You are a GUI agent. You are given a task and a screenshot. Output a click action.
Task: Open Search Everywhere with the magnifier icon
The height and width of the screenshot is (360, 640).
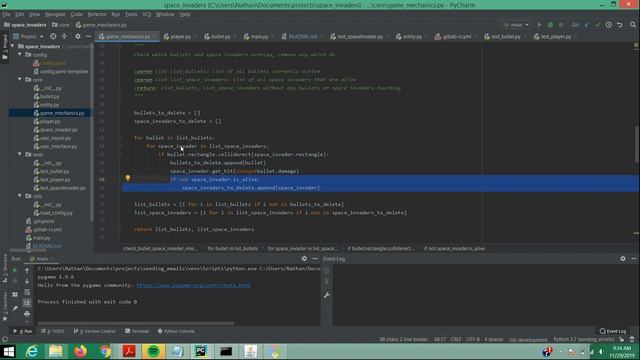click(633, 25)
